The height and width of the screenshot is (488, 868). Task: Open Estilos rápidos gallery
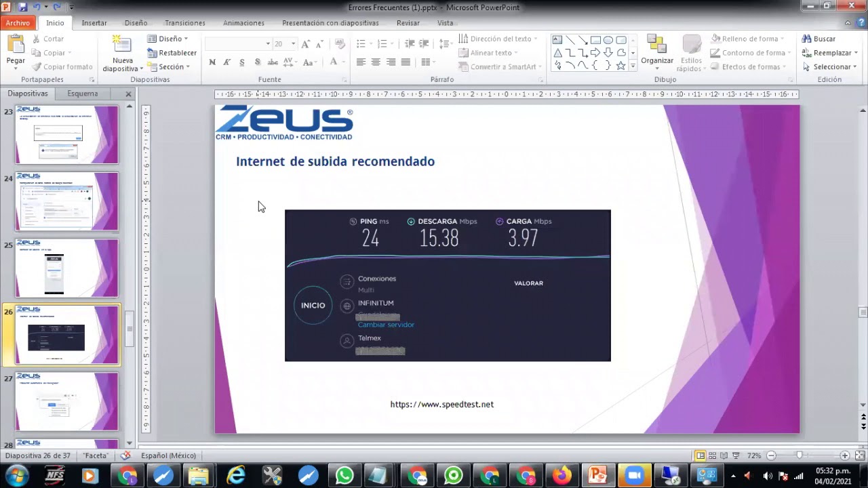[x=691, y=53]
